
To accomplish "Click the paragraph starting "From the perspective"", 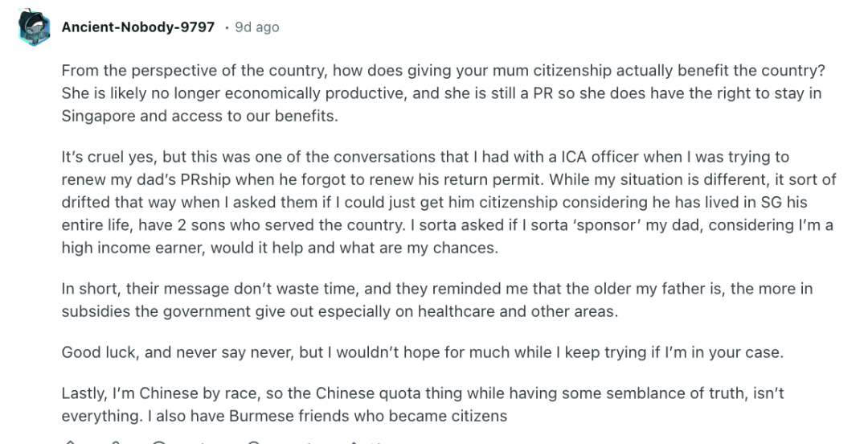I will [x=442, y=92].
